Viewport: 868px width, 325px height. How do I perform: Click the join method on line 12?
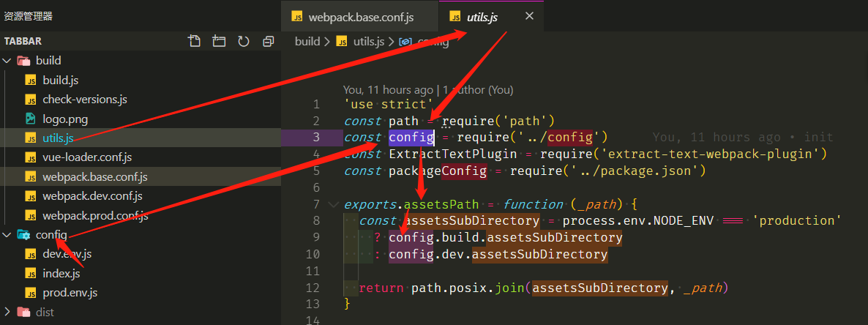pyautogui.click(x=509, y=288)
